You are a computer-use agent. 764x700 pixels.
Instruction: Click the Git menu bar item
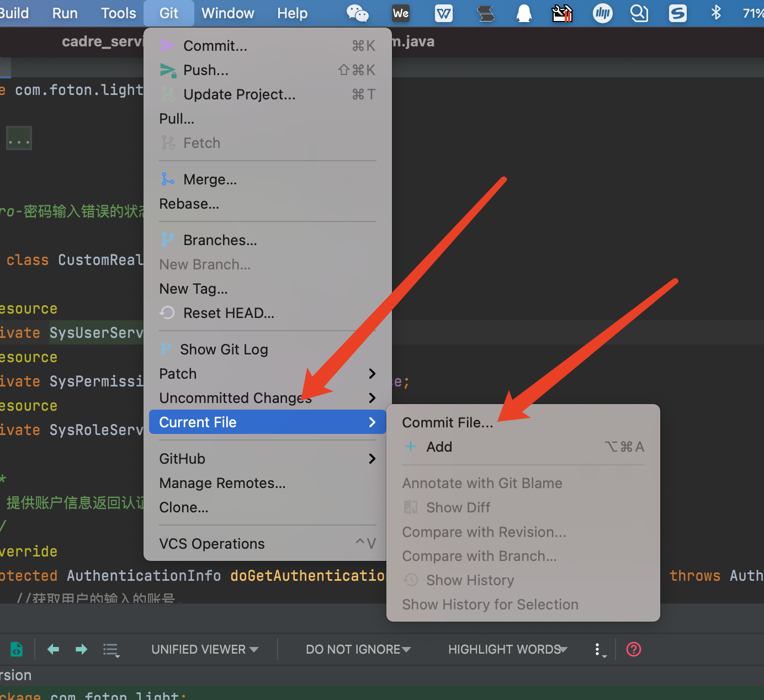click(x=169, y=13)
